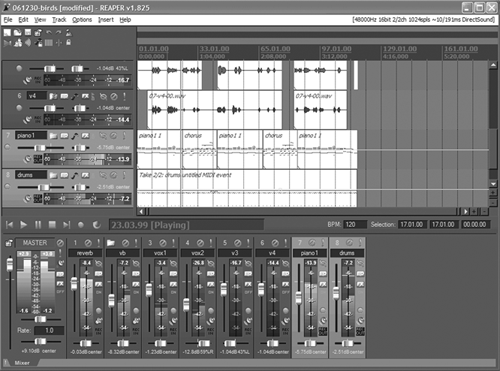This screenshot has width=500, height=371.
Task: Click master channel FX button in mixer
Action: tap(60, 284)
